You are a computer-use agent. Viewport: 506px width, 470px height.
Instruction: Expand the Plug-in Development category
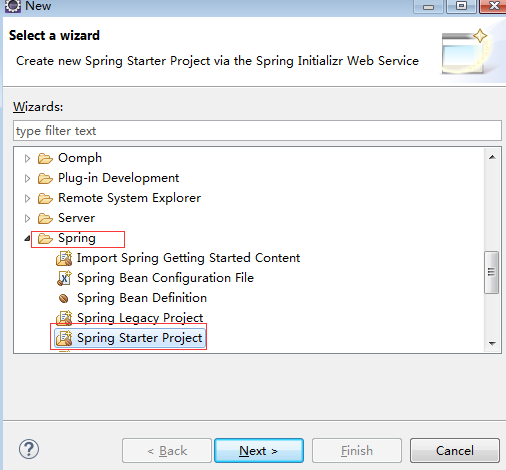point(27,178)
